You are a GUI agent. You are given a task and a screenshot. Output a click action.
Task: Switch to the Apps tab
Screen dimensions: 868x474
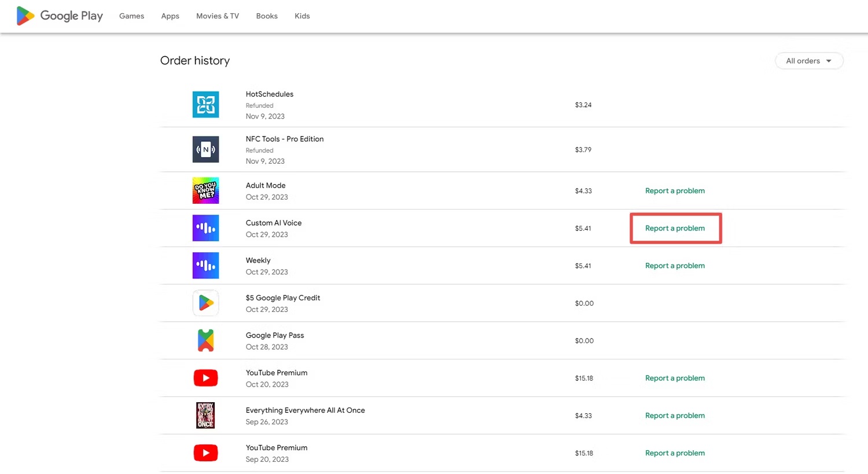click(x=170, y=16)
